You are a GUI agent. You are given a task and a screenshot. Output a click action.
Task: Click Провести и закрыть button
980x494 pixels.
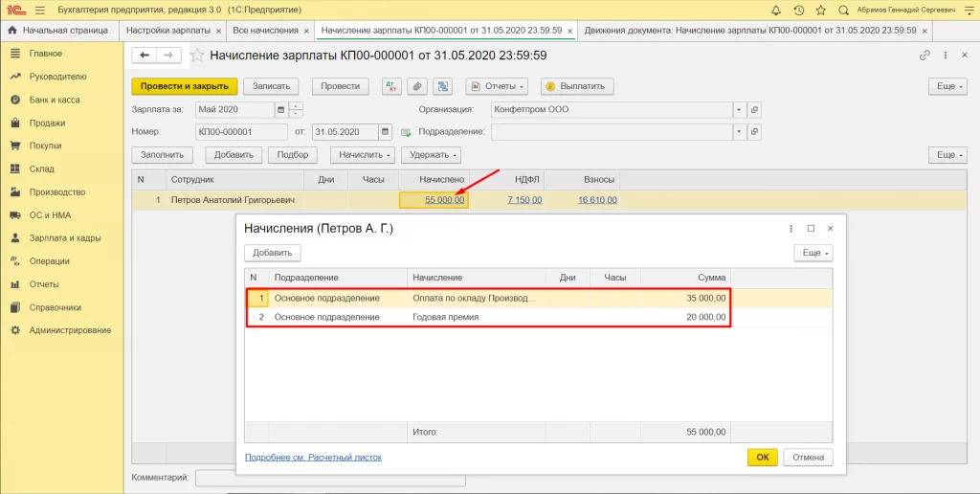[185, 86]
